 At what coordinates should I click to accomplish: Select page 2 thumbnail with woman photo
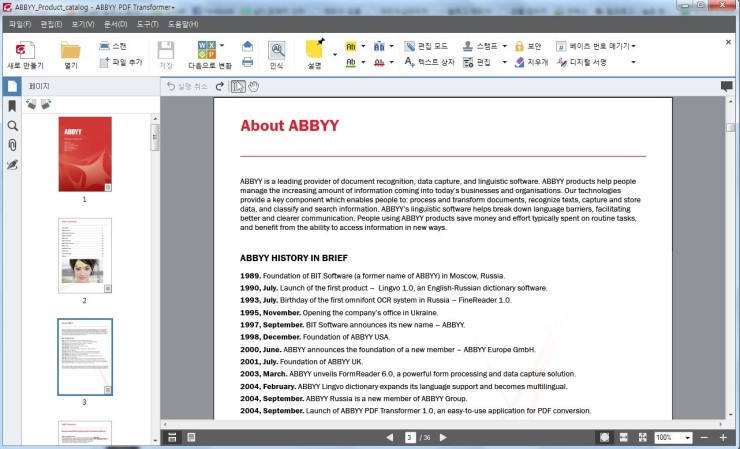click(x=85, y=255)
